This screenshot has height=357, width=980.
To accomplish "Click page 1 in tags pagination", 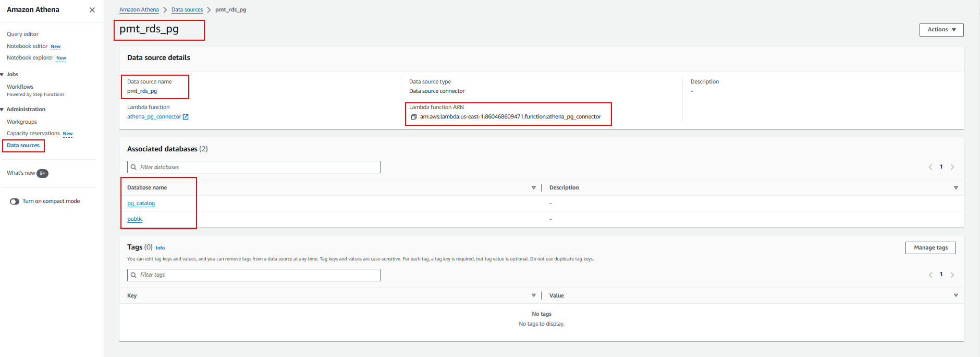I will (941, 275).
